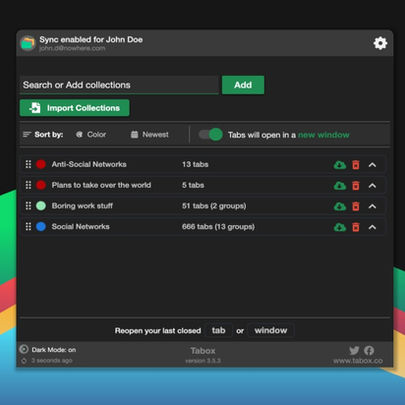405x405 pixels.
Task: Change red color of Plans to take over the world
Action: tap(41, 185)
